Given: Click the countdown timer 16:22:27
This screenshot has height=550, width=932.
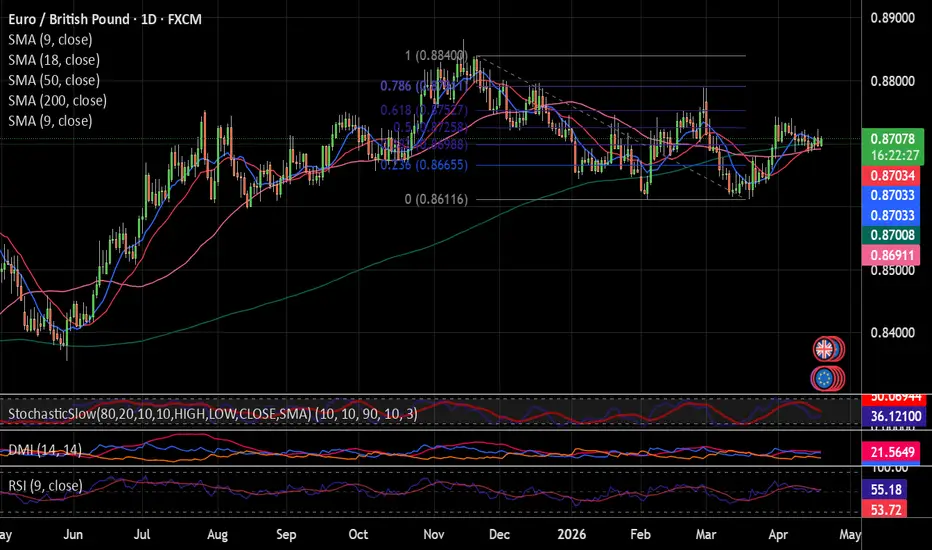Looking at the screenshot, I should click(x=893, y=156).
